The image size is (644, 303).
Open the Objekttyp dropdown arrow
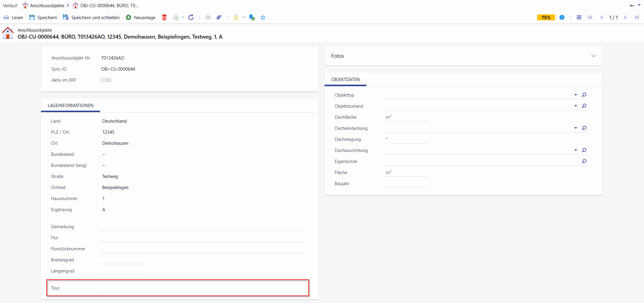tap(575, 95)
